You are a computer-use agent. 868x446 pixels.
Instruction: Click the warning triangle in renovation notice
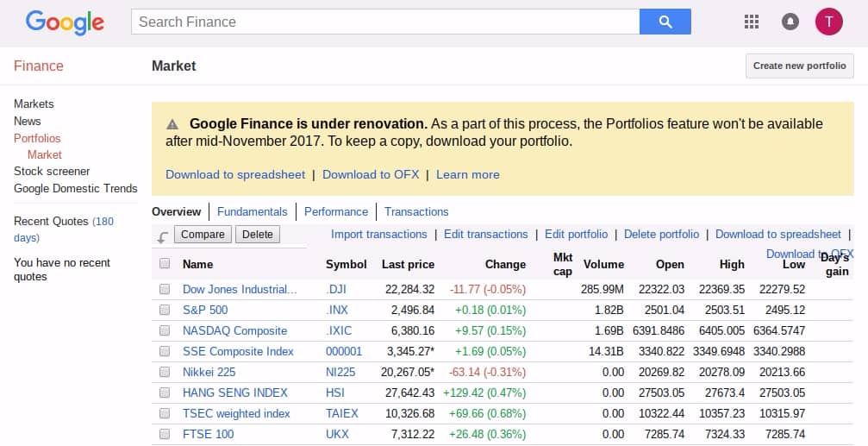coord(172,124)
